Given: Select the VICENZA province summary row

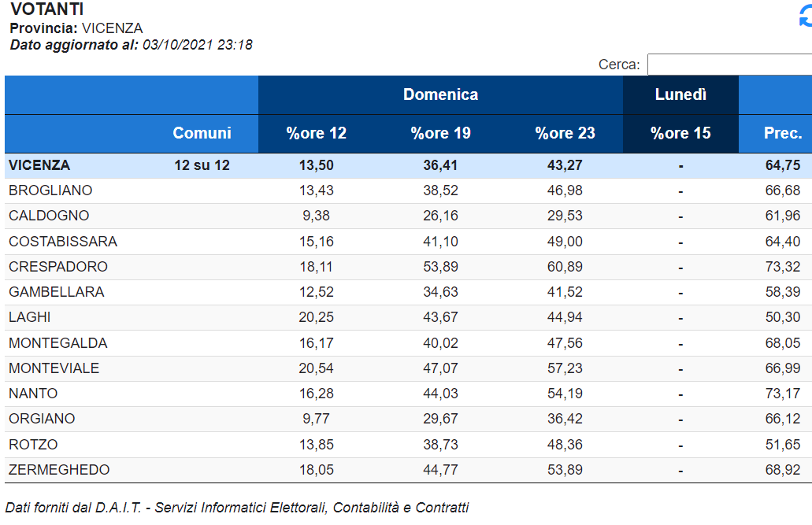Looking at the screenshot, I should 408,165.
